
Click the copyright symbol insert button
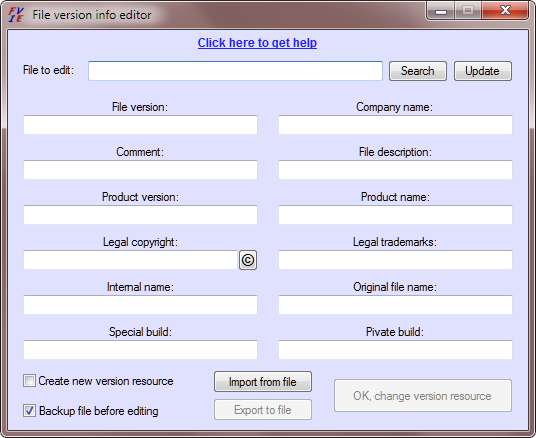point(248,260)
